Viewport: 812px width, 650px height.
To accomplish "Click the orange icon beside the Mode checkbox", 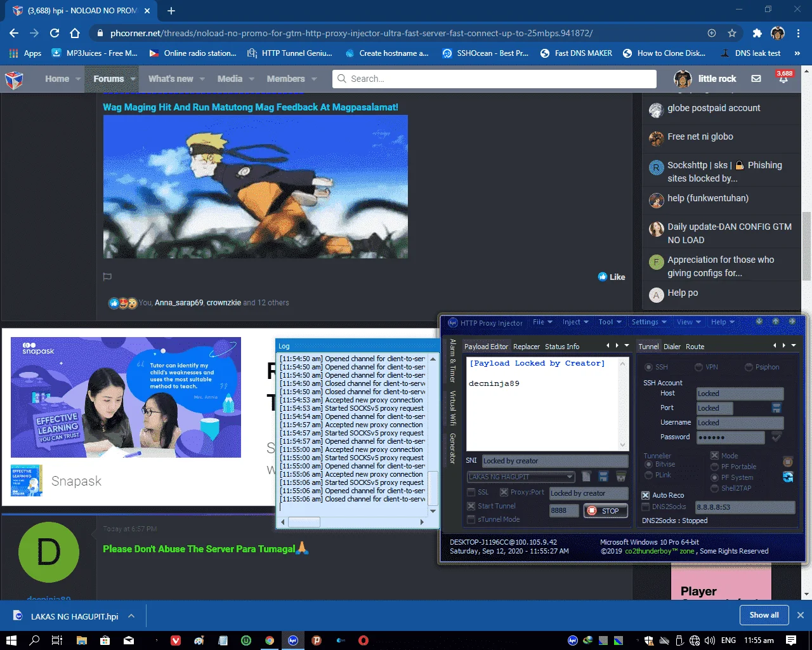I will [788, 461].
